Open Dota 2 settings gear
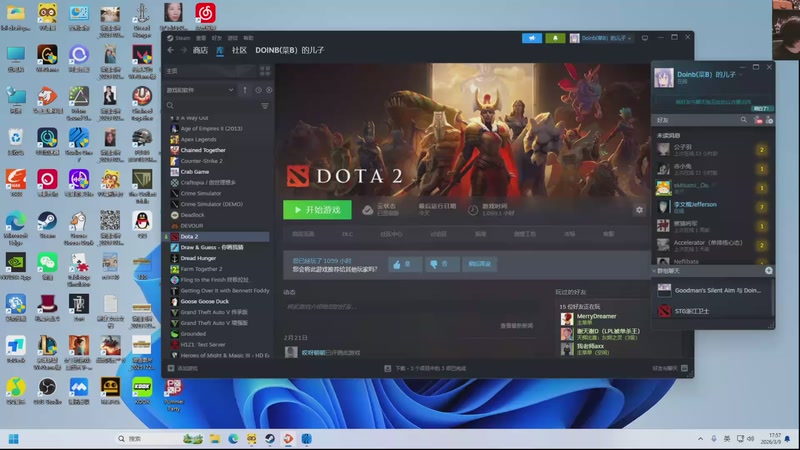This screenshot has width=800, height=450. [x=639, y=210]
